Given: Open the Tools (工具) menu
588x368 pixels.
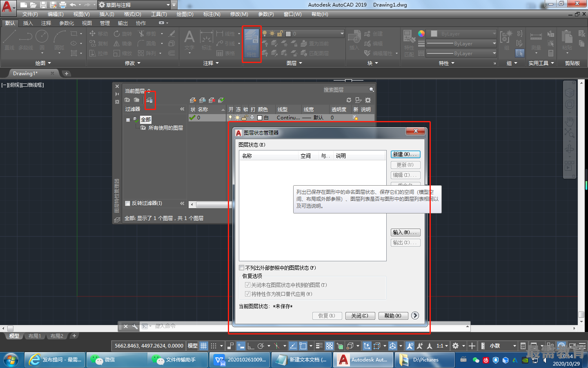Looking at the screenshot, I should click(x=159, y=14).
